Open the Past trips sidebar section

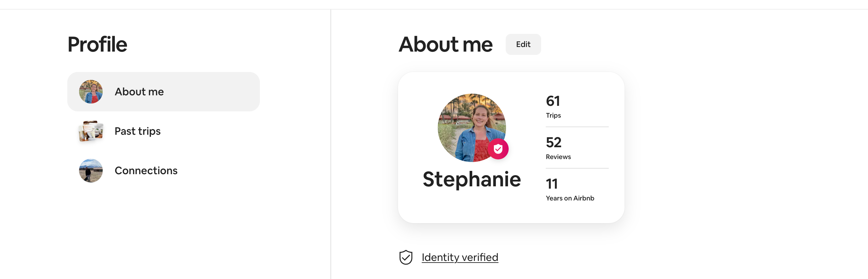pos(163,131)
